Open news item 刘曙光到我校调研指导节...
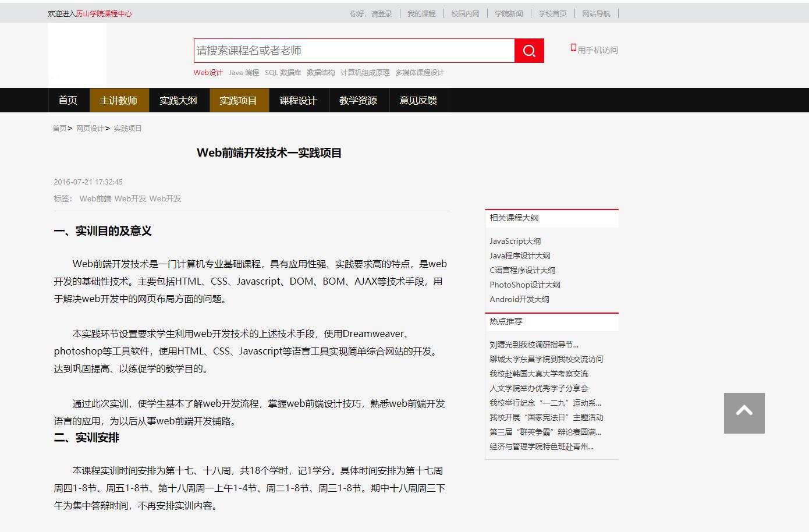Screen dimensions: 809x532 click(534, 345)
